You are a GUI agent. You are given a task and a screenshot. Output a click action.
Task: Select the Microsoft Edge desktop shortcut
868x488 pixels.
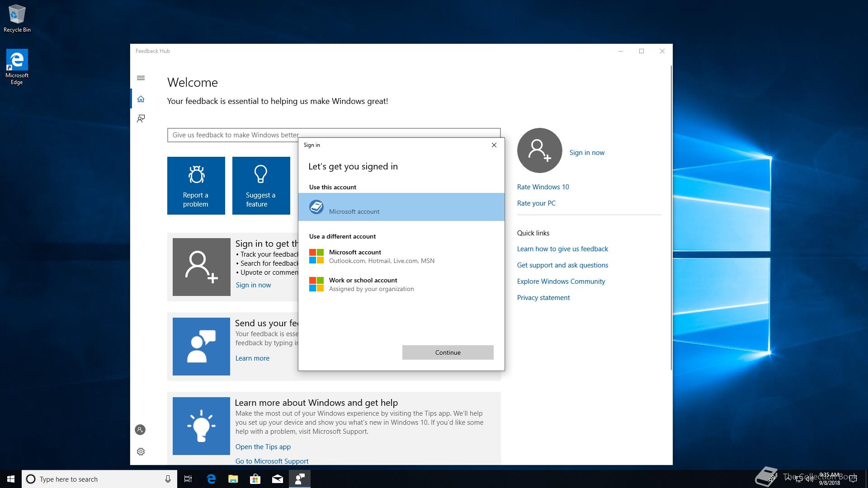coord(17,67)
